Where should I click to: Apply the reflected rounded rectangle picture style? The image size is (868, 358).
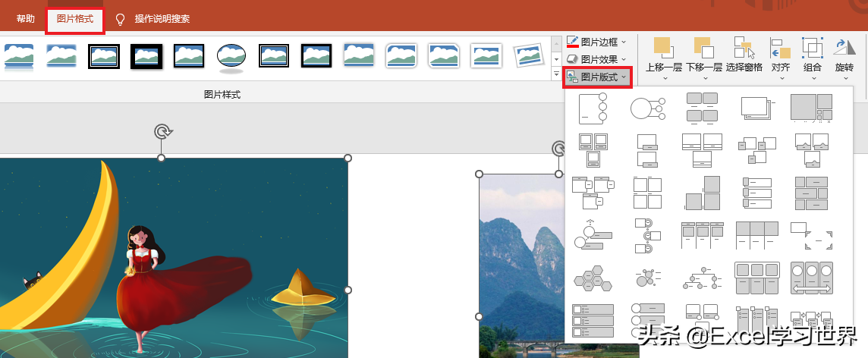coord(19,56)
